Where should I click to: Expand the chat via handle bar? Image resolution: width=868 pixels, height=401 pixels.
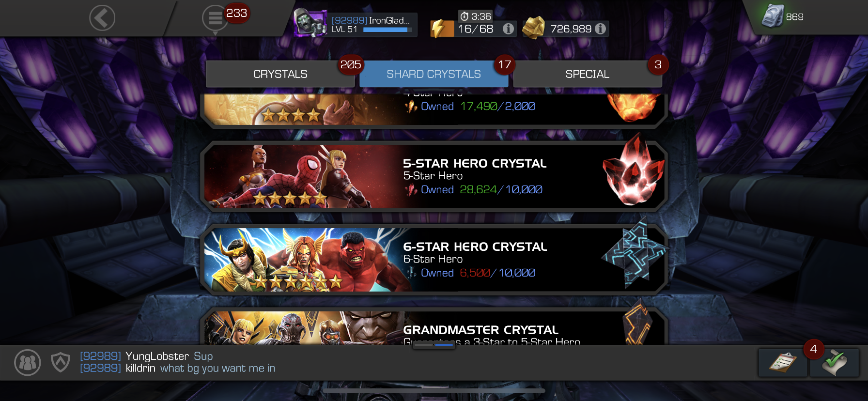point(434,345)
